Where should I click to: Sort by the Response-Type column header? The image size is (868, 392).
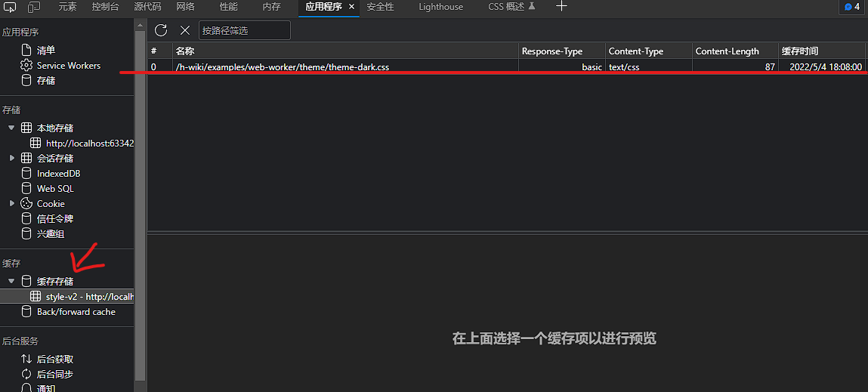(562, 51)
